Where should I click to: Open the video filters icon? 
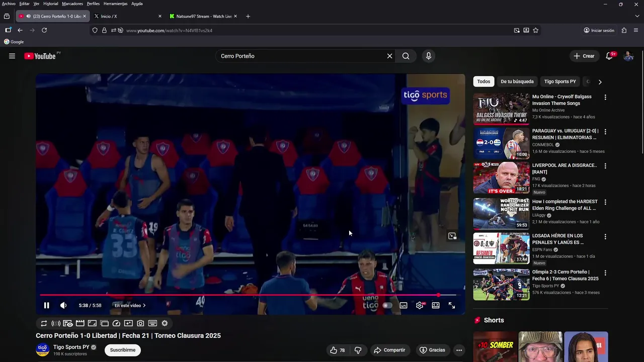coord(128,323)
